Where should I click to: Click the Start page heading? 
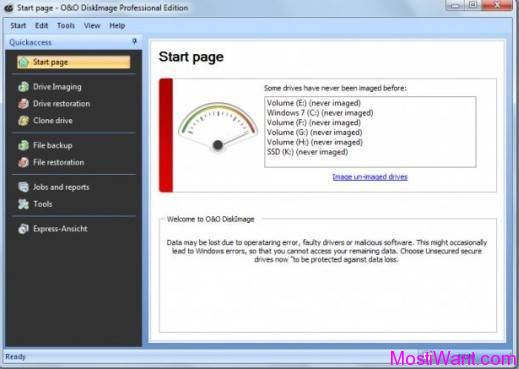[191, 57]
